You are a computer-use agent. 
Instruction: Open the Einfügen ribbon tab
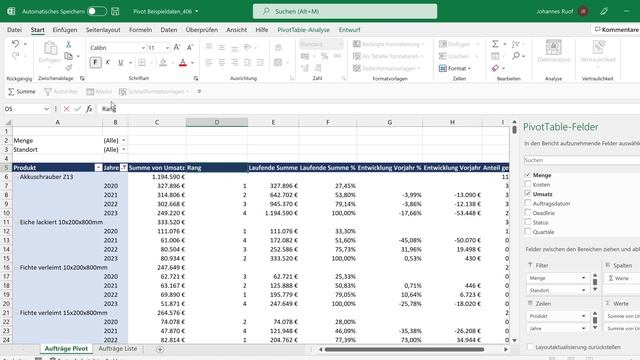coord(65,30)
